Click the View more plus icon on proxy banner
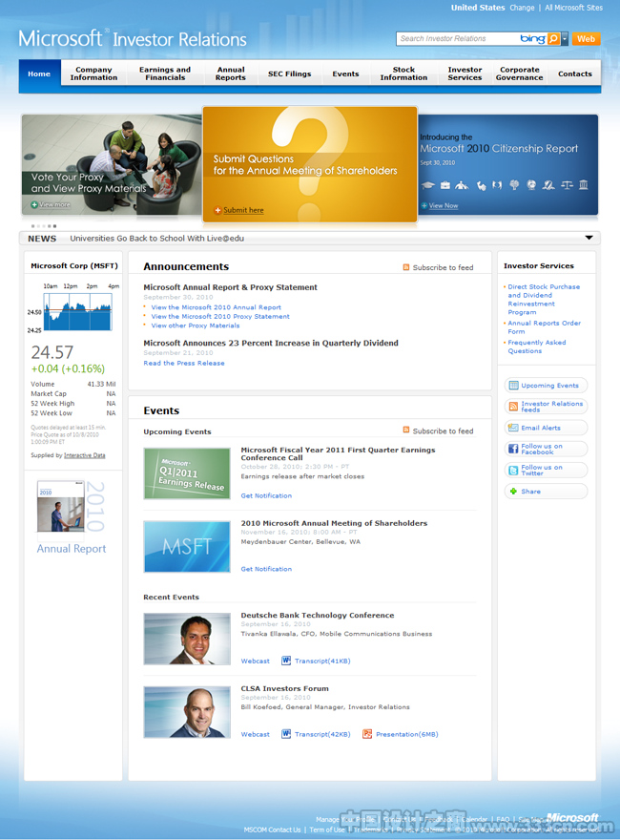Screen dimensions: 620x840 pyautogui.click(x=34, y=204)
